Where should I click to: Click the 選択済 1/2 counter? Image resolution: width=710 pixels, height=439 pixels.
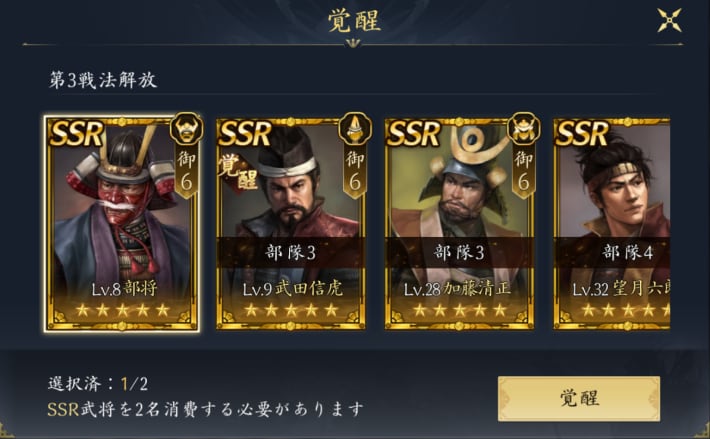click(x=98, y=384)
